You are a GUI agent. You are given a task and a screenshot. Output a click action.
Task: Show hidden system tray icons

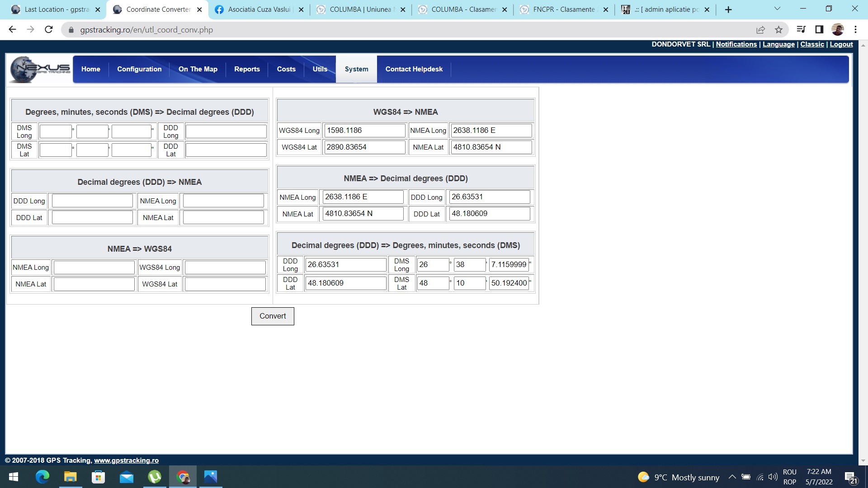(x=732, y=477)
